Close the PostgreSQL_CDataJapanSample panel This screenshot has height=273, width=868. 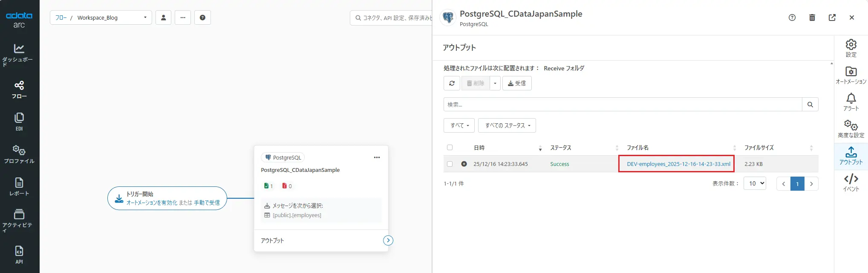(852, 17)
